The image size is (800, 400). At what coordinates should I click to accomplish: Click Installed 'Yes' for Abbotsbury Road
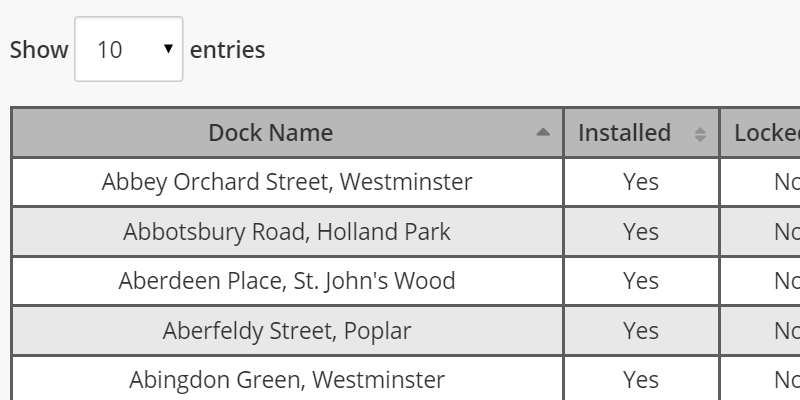click(641, 232)
